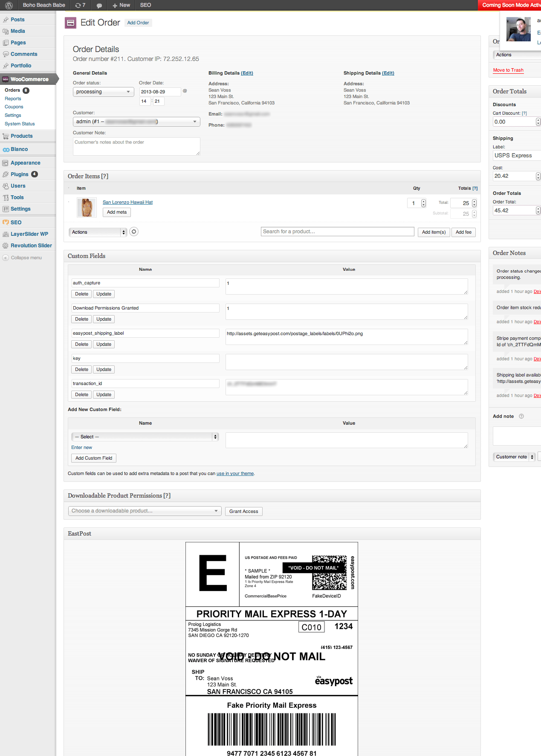Focus the Search for a product field
This screenshot has width=541, height=756.
pyautogui.click(x=338, y=232)
